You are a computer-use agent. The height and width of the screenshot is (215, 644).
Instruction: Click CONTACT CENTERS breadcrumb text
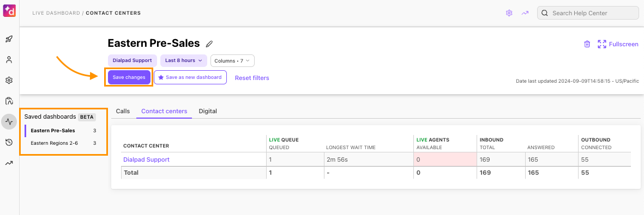113,13
